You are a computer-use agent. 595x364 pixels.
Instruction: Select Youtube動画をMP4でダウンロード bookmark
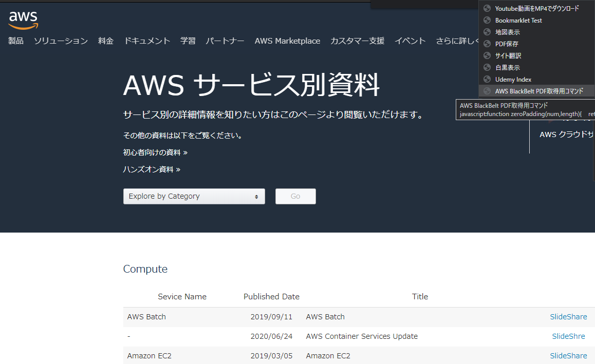(x=536, y=8)
